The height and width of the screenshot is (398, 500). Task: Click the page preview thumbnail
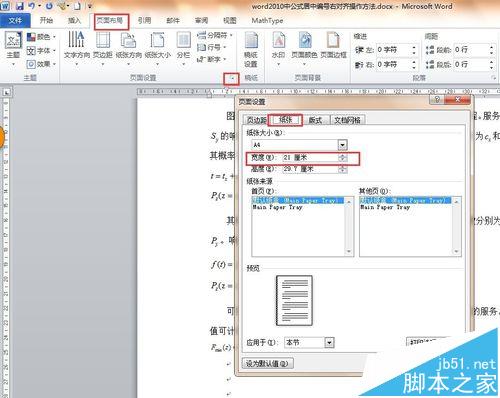click(294, 300)
